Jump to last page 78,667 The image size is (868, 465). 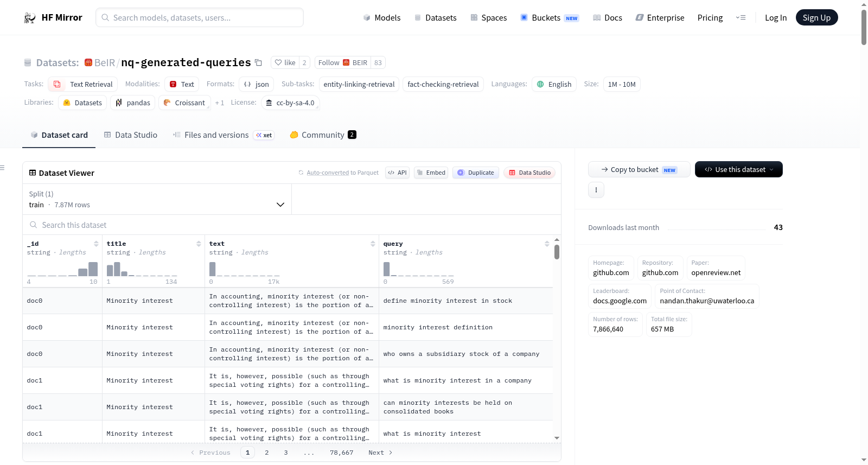pyautogui.click(x=342, y=453)
